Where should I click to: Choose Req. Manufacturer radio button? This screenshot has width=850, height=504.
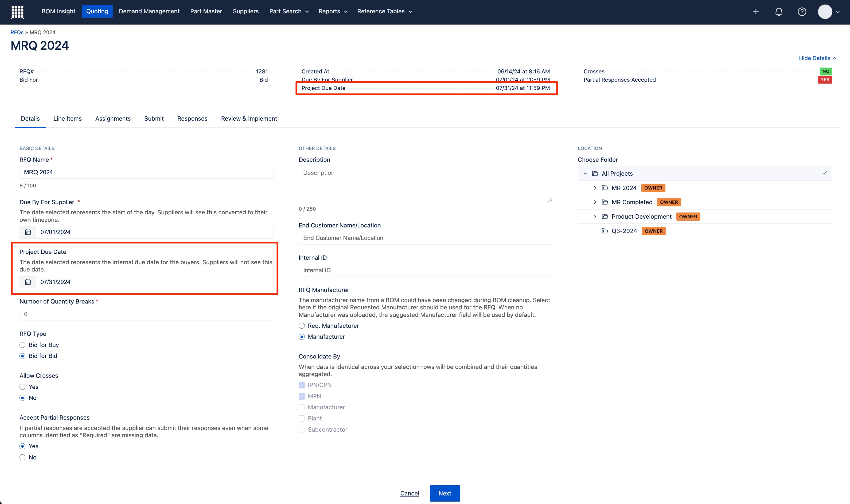(302, 326)
